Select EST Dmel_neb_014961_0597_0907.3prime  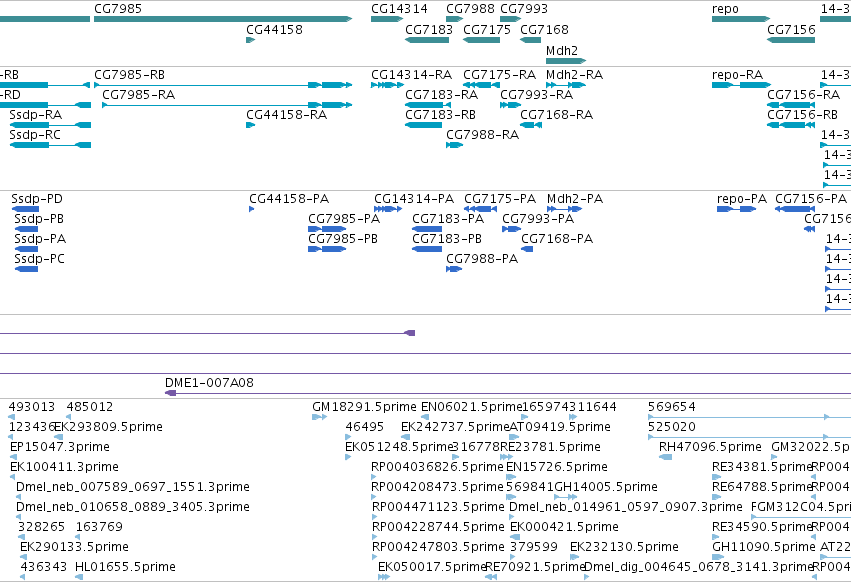pos(512,517)
